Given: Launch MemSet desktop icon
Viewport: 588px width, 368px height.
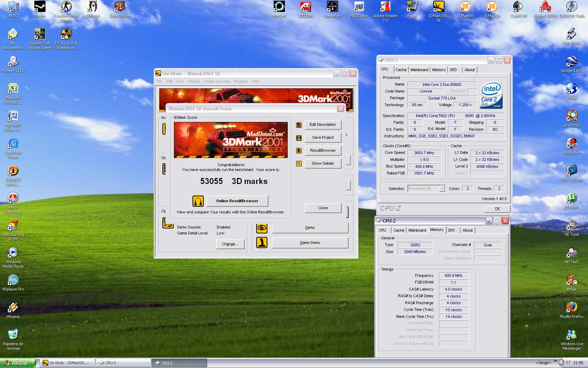Looking at the screenshot, I should (x=279, y=9).
